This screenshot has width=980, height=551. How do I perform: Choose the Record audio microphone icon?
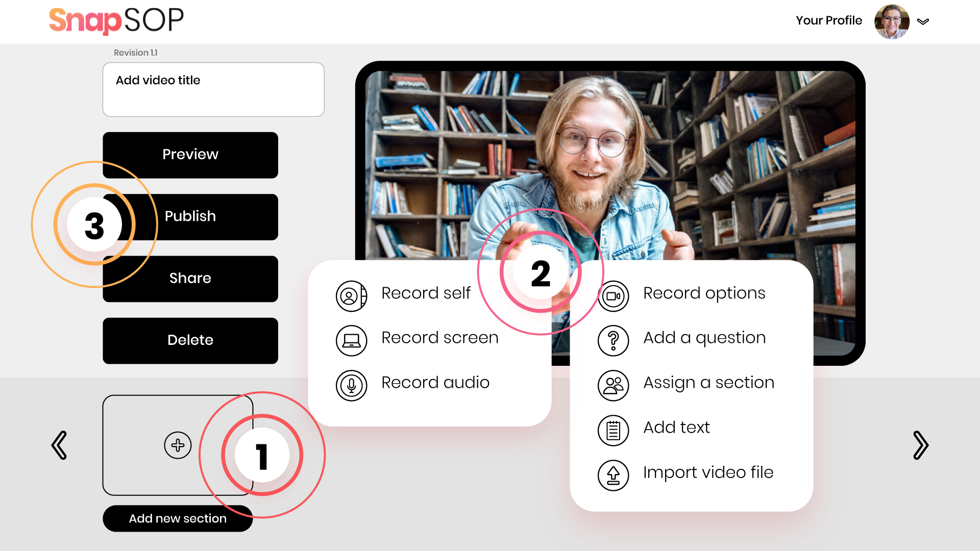(x=351, y=385)
